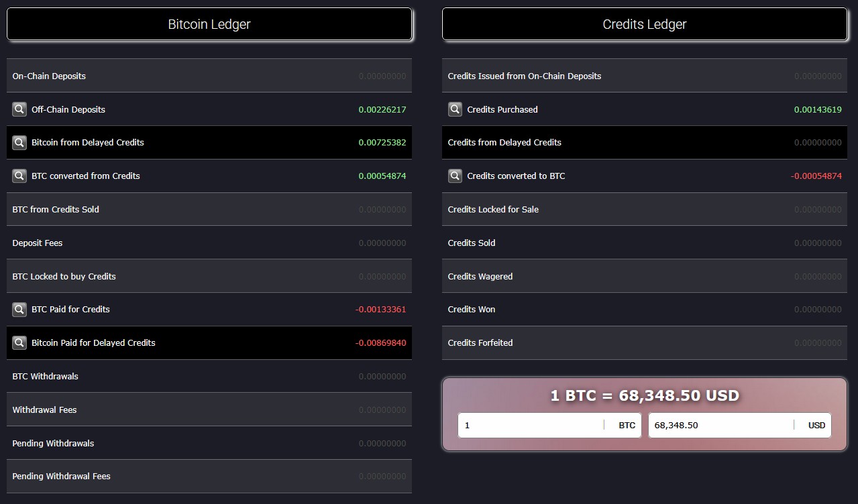
Task: Click the Credits Locked for Sale row
Action: coord(644,210)
